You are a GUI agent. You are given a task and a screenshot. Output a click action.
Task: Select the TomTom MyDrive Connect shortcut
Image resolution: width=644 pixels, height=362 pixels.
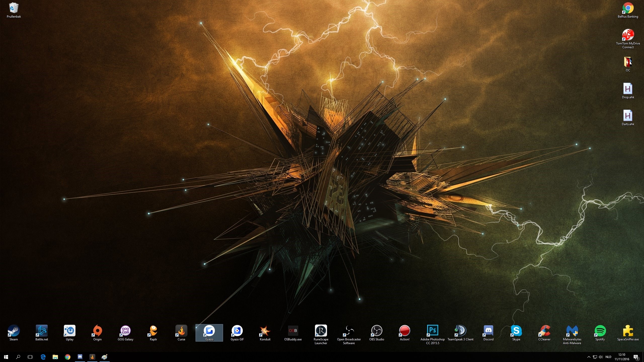pyautogui.click(x=628, y=39)
